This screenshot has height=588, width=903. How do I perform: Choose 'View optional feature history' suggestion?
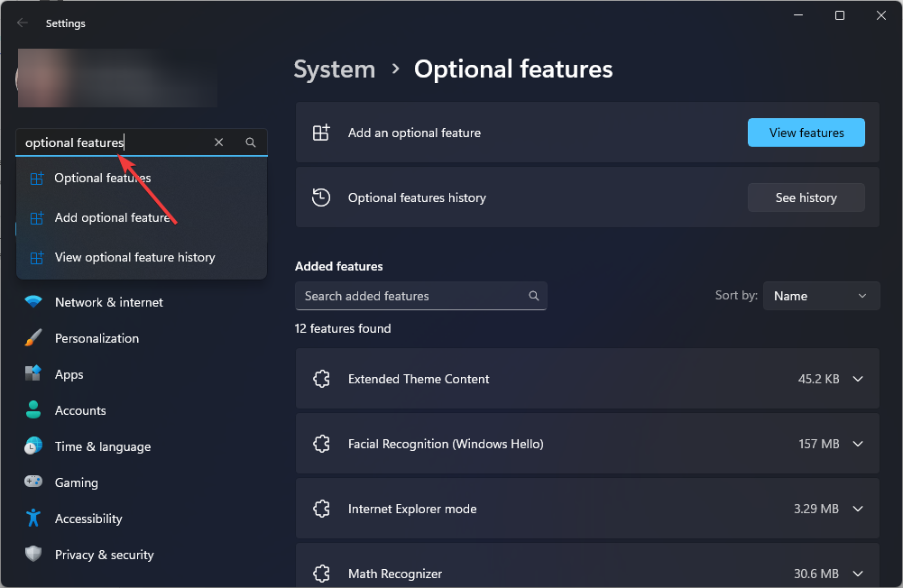(134, 257)
